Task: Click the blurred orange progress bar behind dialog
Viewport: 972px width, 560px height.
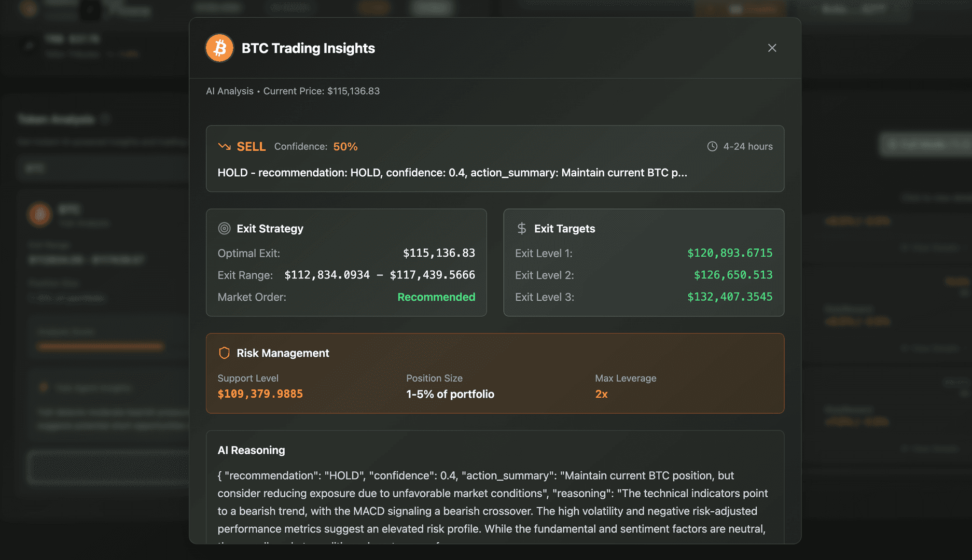Action: [100, 346]
